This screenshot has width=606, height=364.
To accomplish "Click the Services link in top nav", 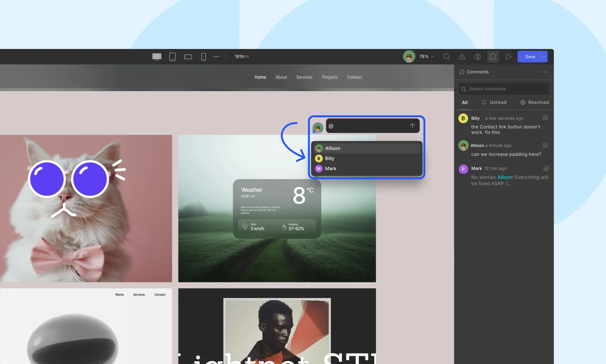I will [x=304, y=77].
